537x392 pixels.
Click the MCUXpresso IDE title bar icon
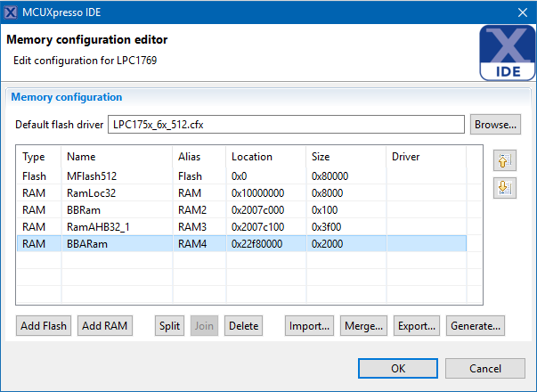pyautogui.click(x=12, y=12)
